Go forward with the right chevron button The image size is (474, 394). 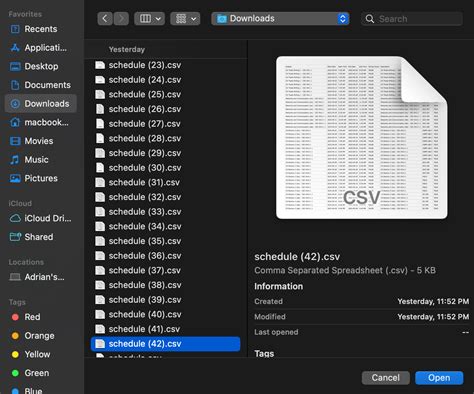pyautogui.click(x=121, y=19)
